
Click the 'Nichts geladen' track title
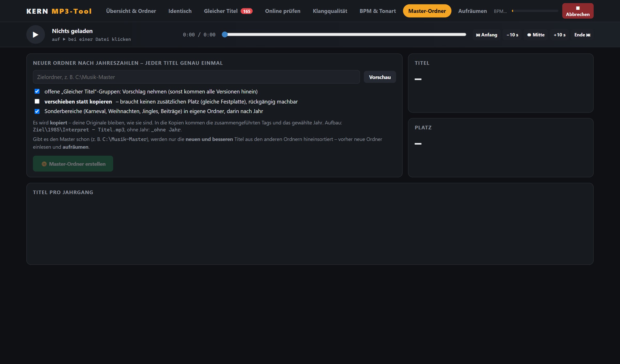coord(72,31)
